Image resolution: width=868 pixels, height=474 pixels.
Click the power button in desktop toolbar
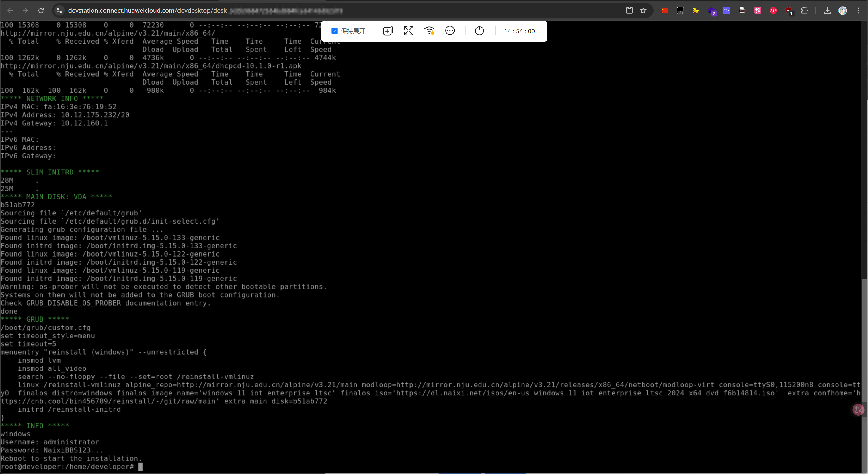coord(479,31)
